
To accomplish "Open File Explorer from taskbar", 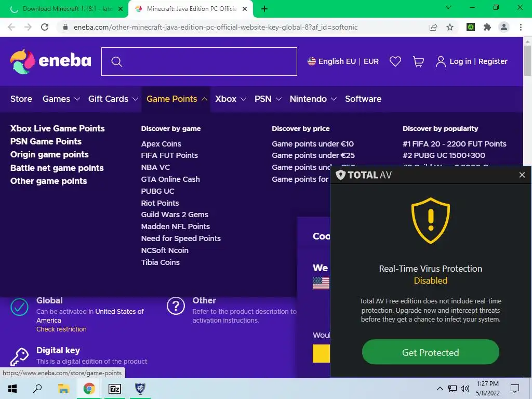I will [63, 389].
